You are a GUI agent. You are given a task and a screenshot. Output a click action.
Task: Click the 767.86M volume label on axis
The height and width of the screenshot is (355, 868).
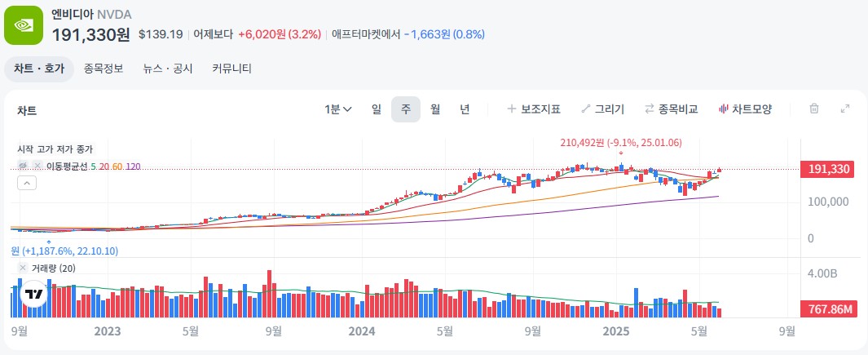pyautogui.click(x=827, y=309)
